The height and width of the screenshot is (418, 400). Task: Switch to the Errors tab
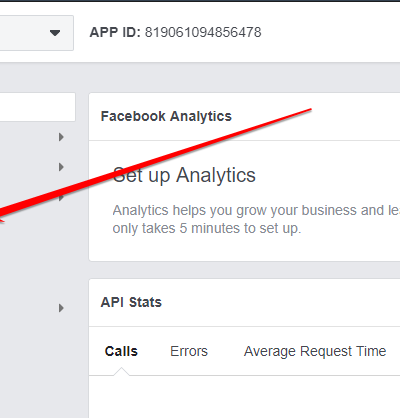(189, 351)
